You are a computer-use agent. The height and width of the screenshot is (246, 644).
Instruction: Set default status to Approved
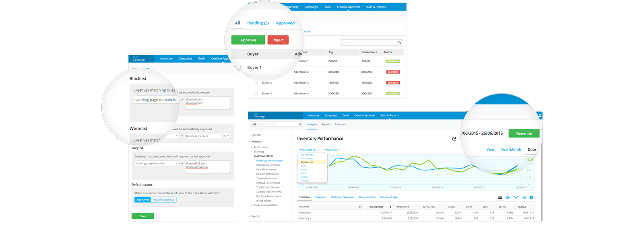(x=142, y=200)
